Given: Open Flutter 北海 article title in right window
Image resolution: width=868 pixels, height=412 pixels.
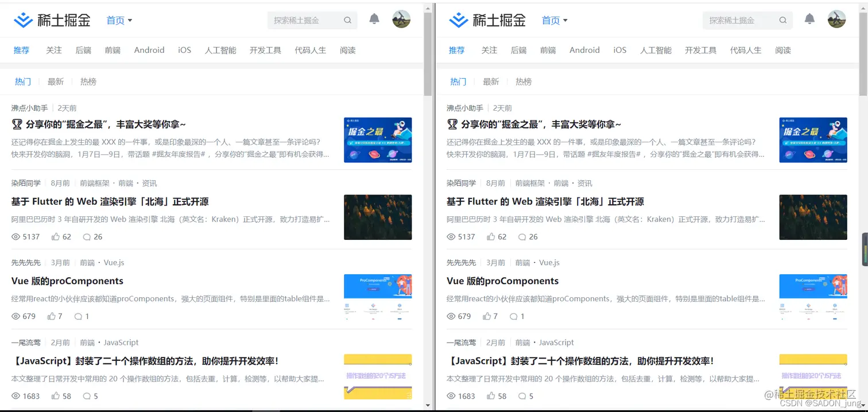Looking at the screenshot, I should point(545,201).
